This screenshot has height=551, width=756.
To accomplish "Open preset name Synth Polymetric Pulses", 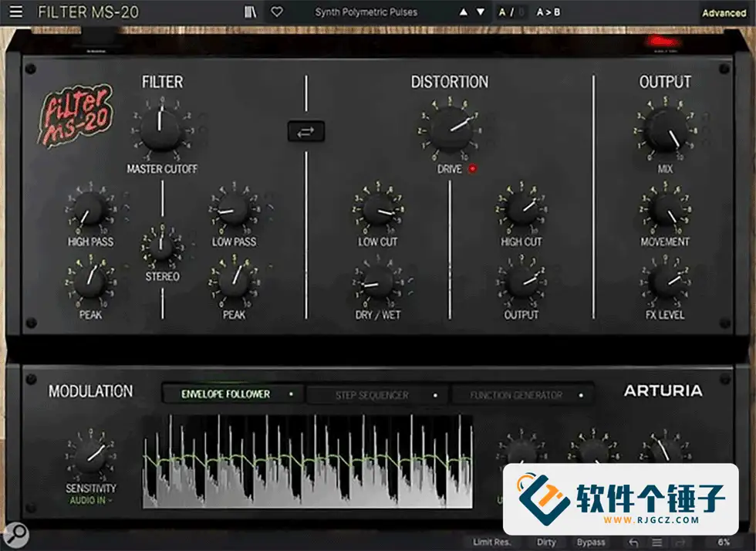I will (366, 12).
